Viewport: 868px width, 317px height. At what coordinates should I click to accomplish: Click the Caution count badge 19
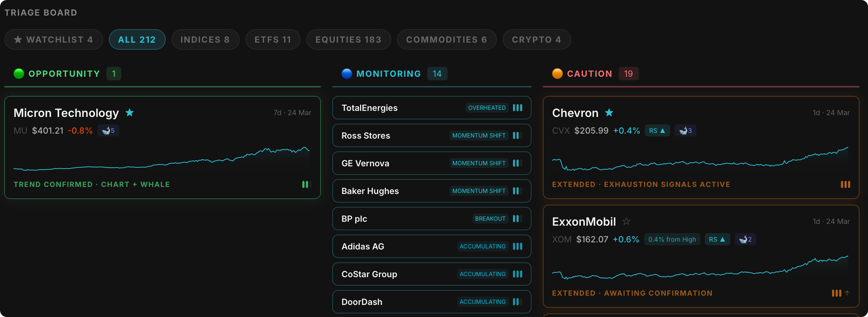[629, 74]
